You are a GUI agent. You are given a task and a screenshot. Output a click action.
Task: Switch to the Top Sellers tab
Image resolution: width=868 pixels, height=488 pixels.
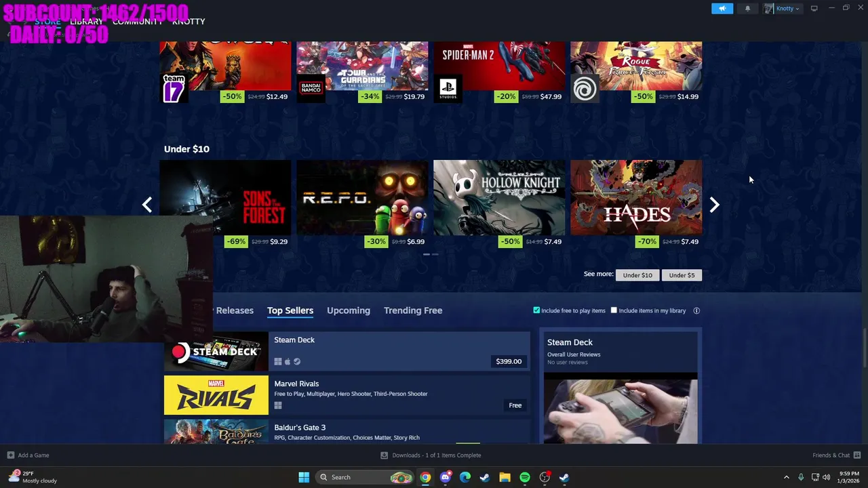point(290,310)
